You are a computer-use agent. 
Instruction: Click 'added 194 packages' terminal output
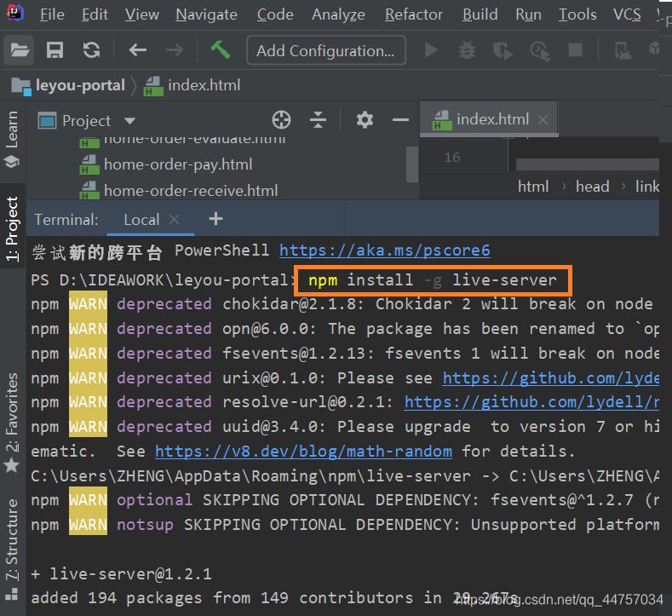click(116, 598)
